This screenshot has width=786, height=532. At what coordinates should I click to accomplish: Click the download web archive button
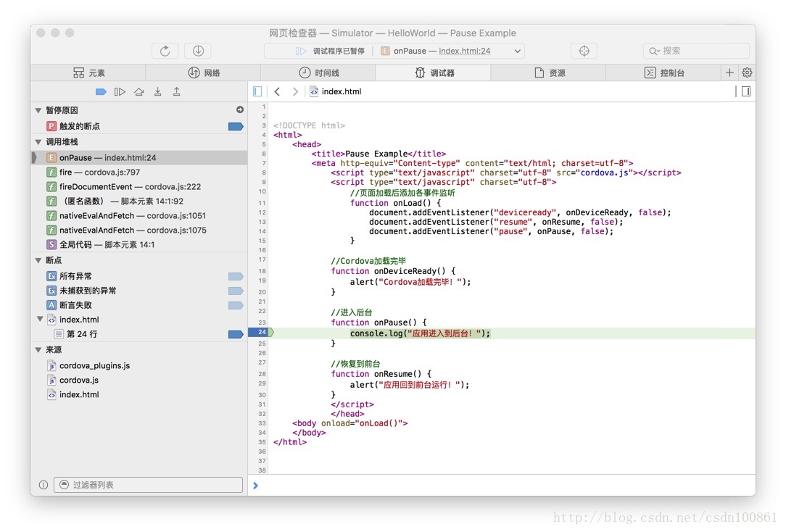coord(198,51)
